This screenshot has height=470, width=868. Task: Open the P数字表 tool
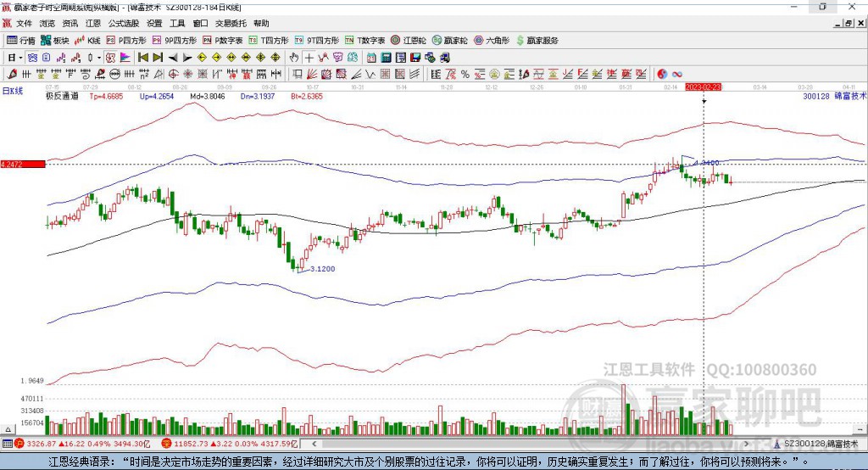pyautogui.click(x=223, y=41)
